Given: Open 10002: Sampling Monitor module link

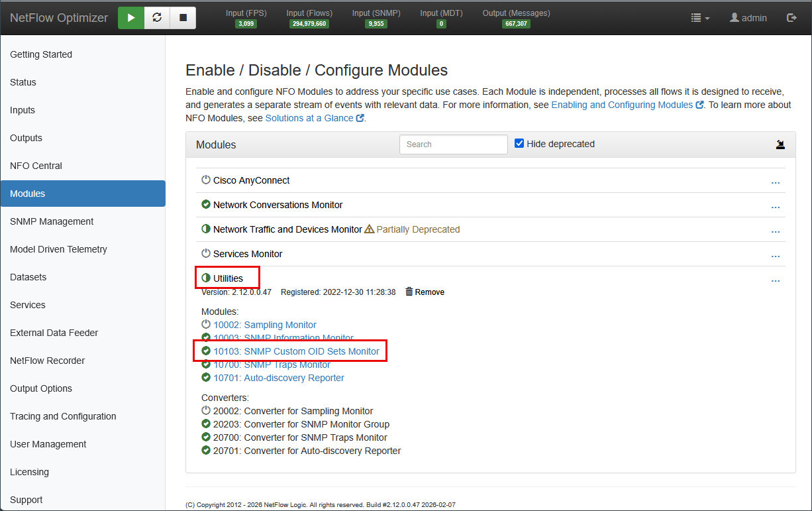Looking at the screenshot, I should click(x=264, y=325).
